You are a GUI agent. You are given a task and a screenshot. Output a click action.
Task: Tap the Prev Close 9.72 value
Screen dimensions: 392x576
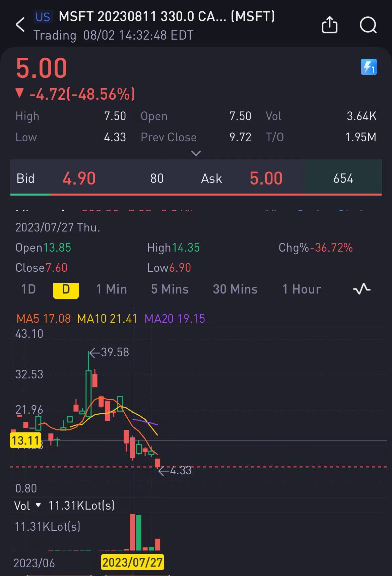(240, 137)
